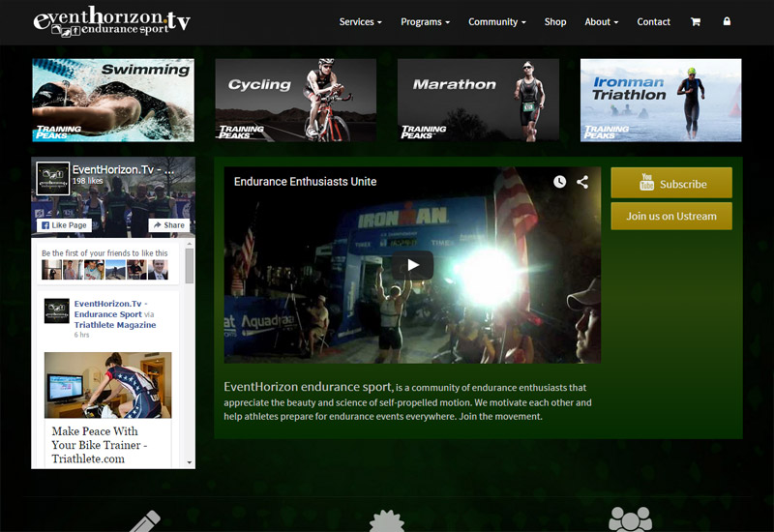Click the Facebook page profile picture
Screen dimensions: 774x532
pos(53,178)
